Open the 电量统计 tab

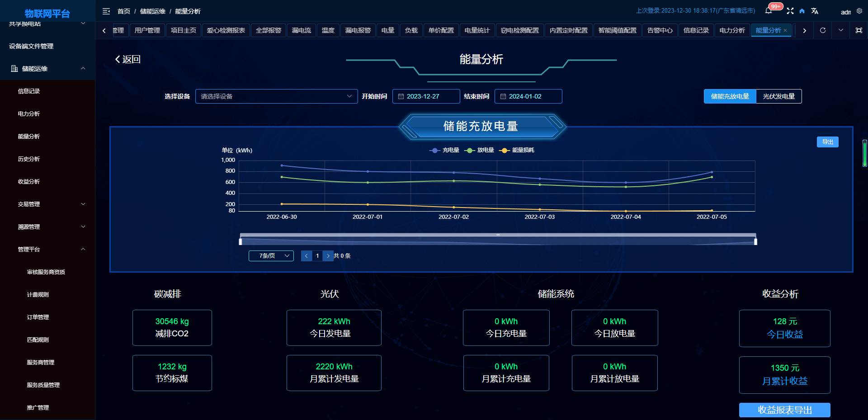coord(477,30)
